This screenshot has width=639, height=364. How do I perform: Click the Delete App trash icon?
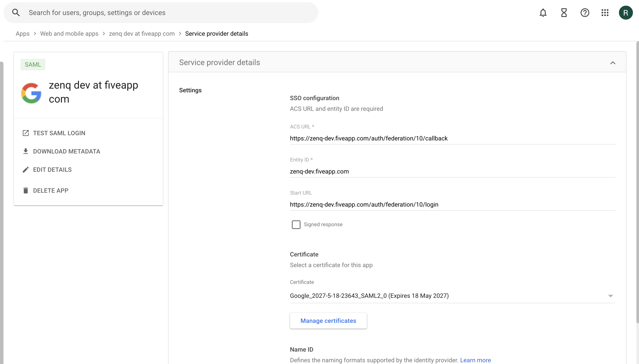coord(25,190)
